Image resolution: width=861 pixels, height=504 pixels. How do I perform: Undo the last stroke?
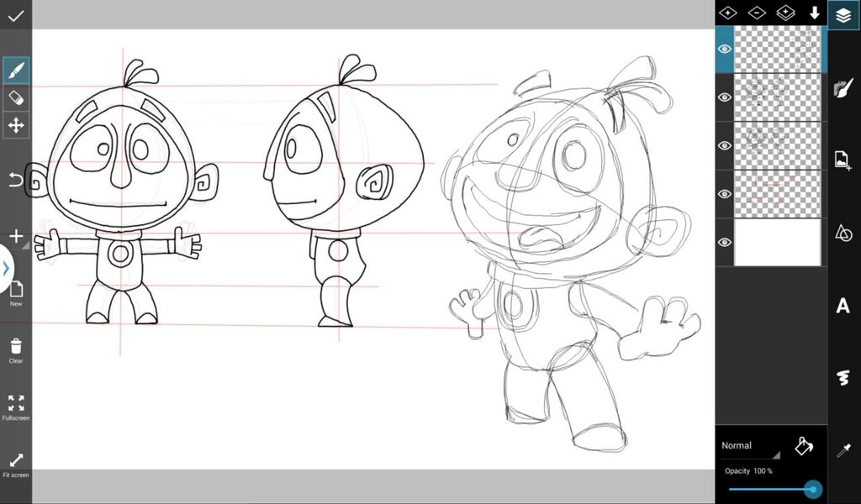point(16,179)
